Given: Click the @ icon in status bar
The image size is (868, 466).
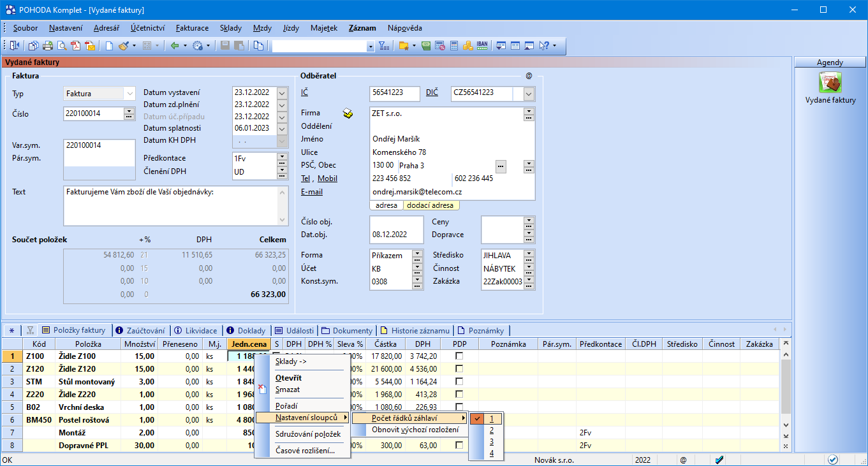Looking at the screenshot, I should (683, 460).
